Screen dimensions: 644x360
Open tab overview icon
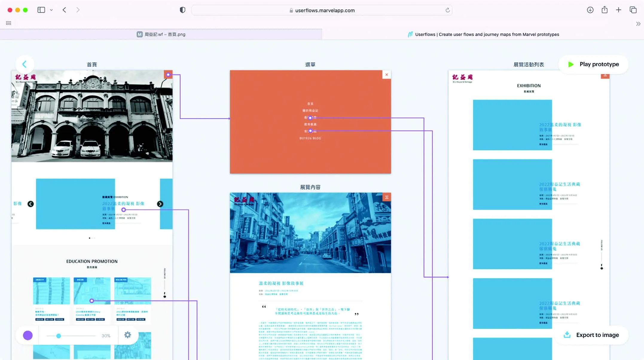tap(633, 10)
